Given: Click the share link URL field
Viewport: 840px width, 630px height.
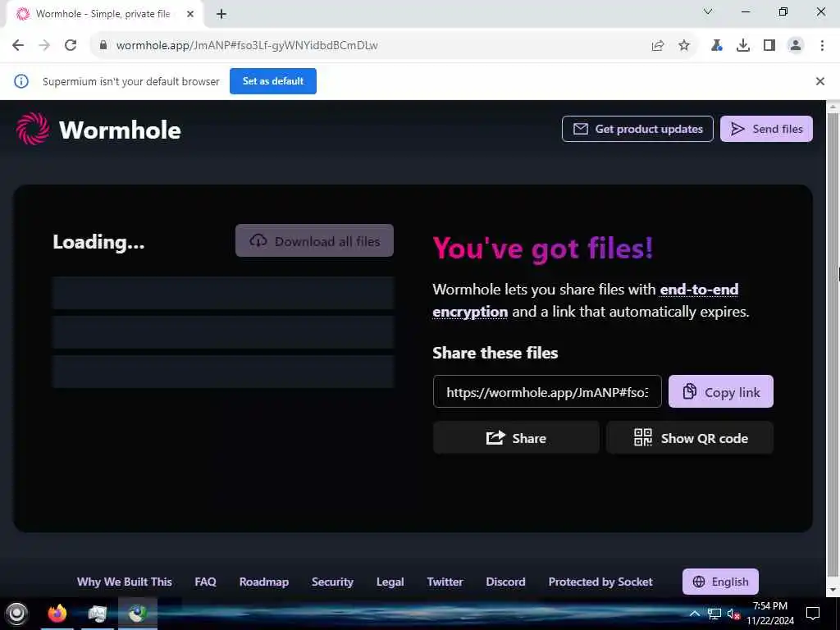Looking at the screenshot, I should (547, 391).
